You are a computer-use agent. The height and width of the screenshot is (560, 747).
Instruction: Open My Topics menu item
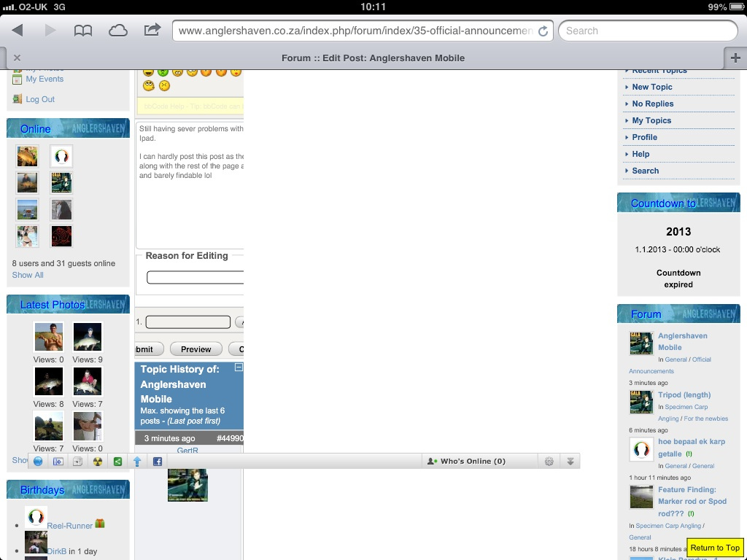651,120
